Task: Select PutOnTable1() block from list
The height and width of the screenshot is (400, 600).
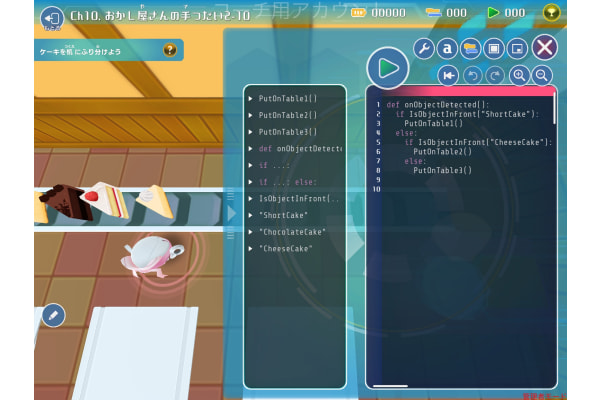Action: [287, 99]
